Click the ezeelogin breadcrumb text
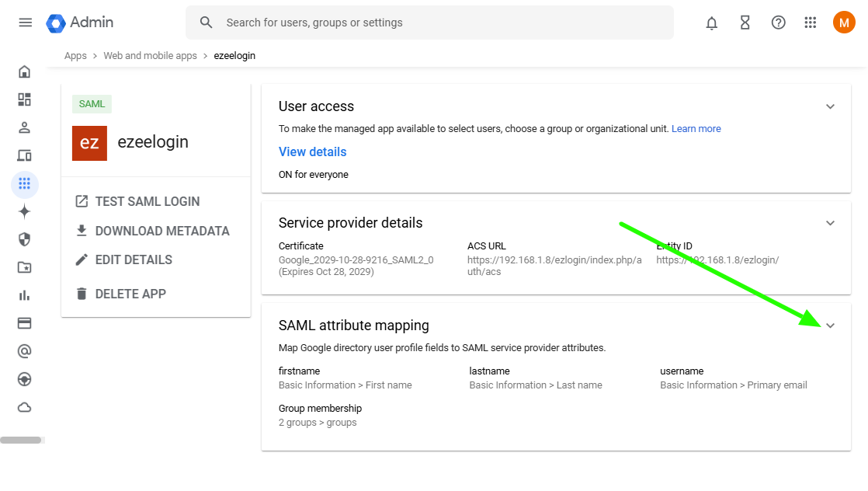 tap(234, 56)
